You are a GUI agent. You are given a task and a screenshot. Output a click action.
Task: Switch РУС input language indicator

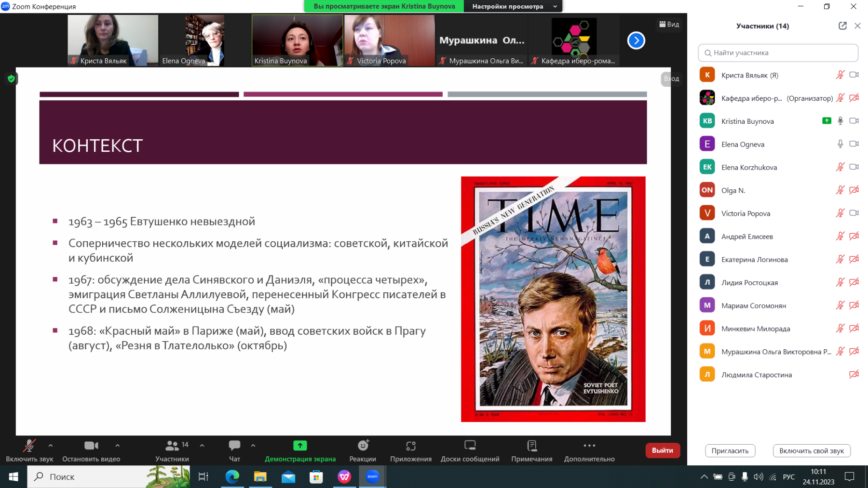pos(789,476)
